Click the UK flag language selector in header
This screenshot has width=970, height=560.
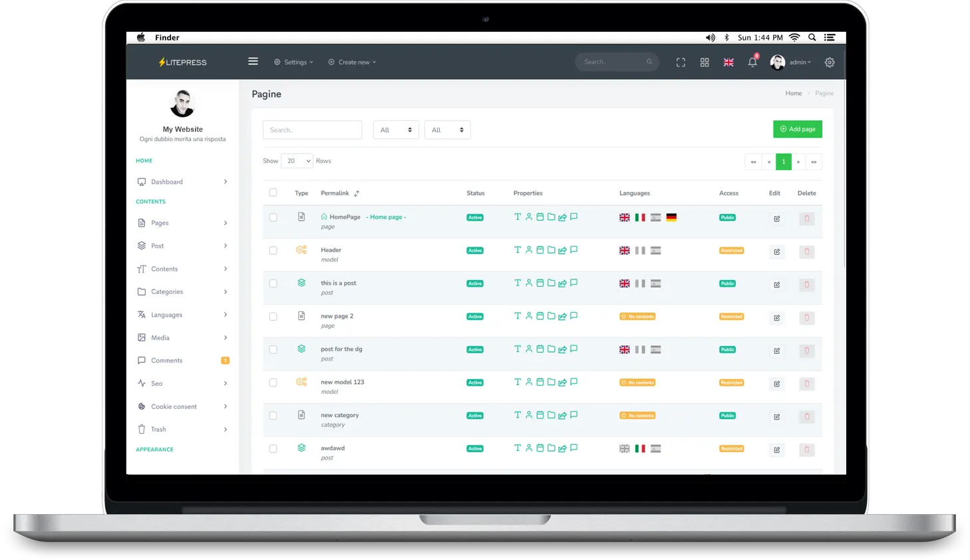point(728,63)
